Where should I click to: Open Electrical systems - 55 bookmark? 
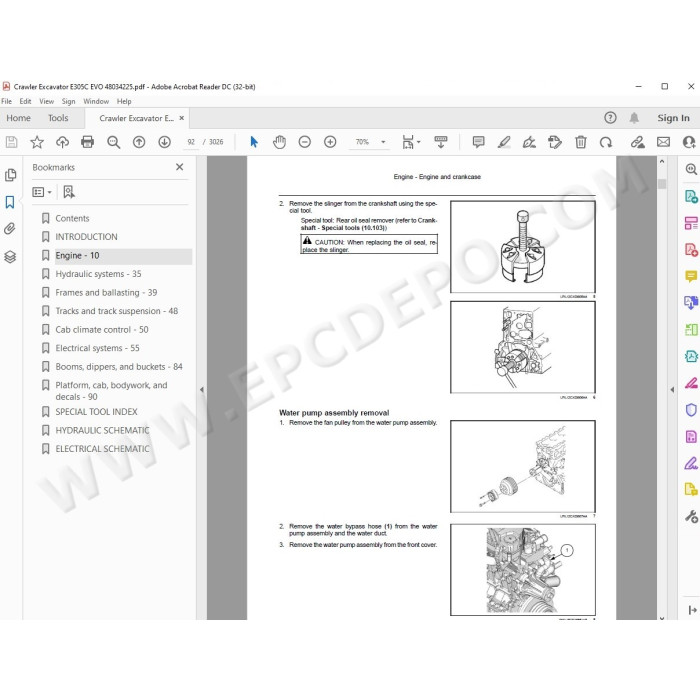pos(97,348)
